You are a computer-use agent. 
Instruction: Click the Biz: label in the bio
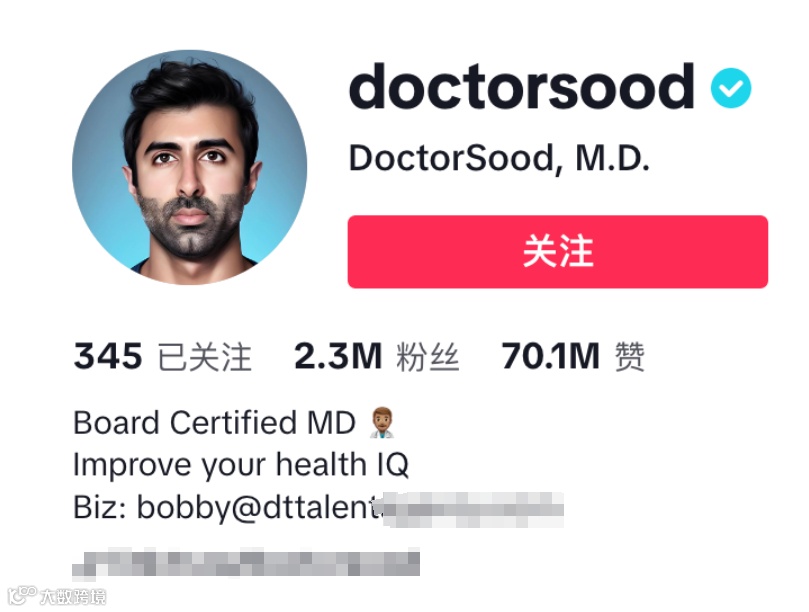[100, 507]
